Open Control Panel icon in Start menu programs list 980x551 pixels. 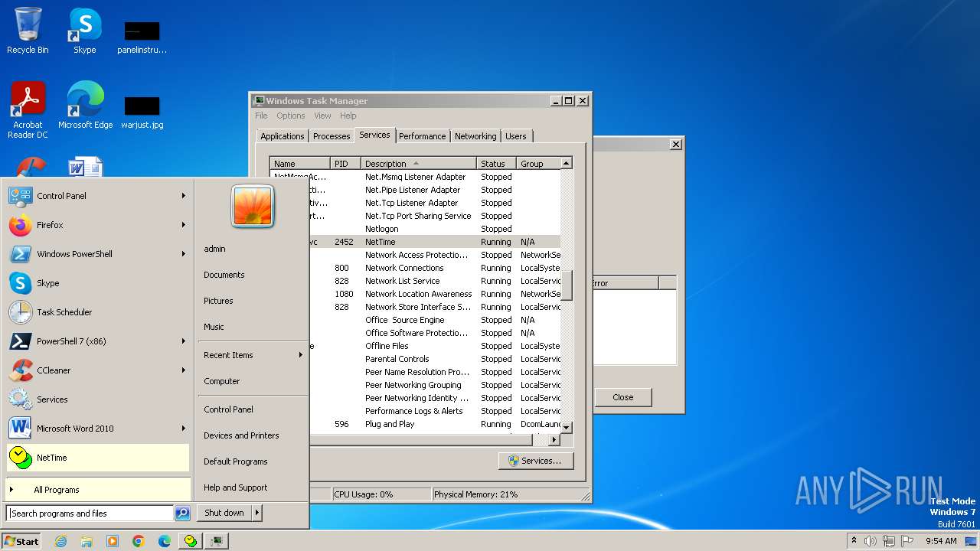(x=20, y=196)
